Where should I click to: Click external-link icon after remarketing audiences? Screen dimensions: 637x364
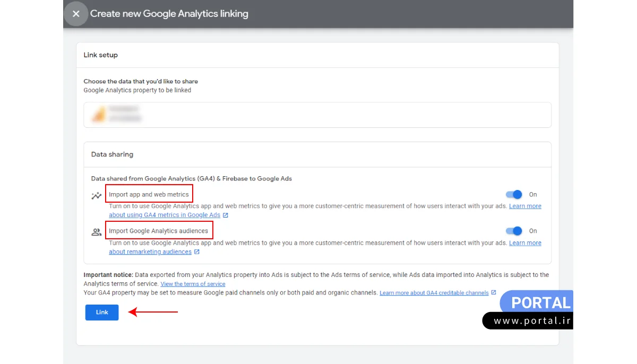coord(197,252)
